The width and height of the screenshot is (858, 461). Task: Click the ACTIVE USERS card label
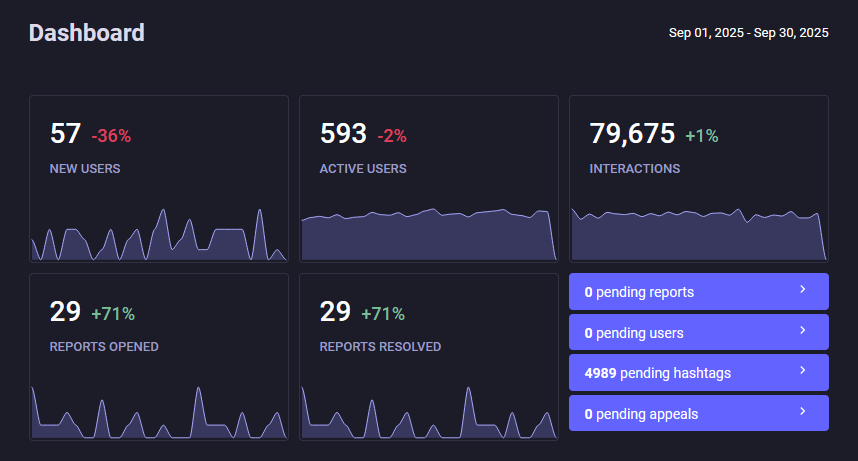[x=363, y=169]
